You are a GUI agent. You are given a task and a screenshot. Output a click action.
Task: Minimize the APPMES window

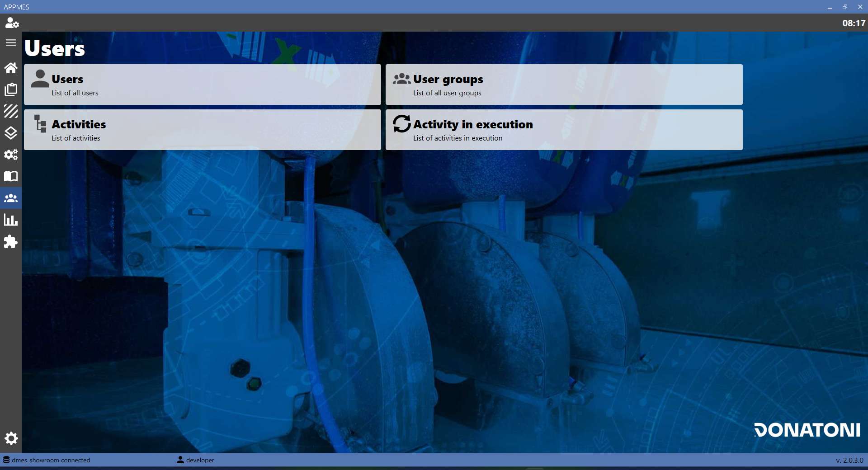point(830,7)
